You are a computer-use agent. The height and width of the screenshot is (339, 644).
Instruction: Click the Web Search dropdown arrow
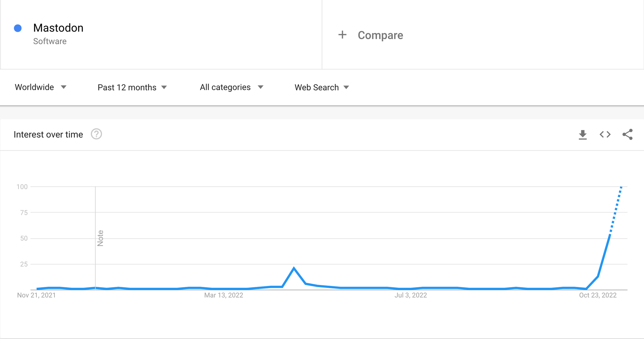346,87
